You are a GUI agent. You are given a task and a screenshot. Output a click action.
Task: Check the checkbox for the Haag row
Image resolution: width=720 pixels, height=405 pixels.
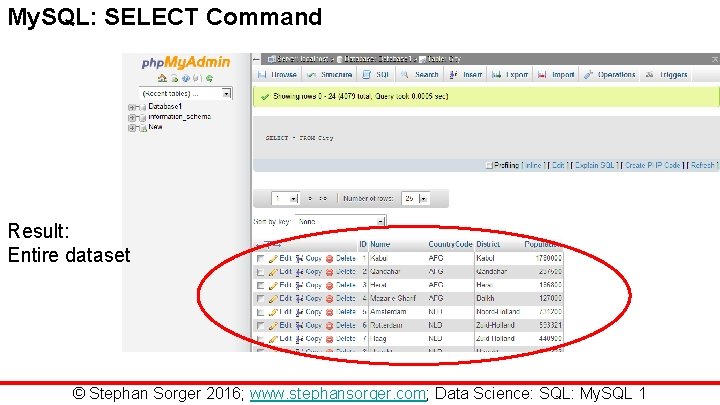click(x=260, y=339)
